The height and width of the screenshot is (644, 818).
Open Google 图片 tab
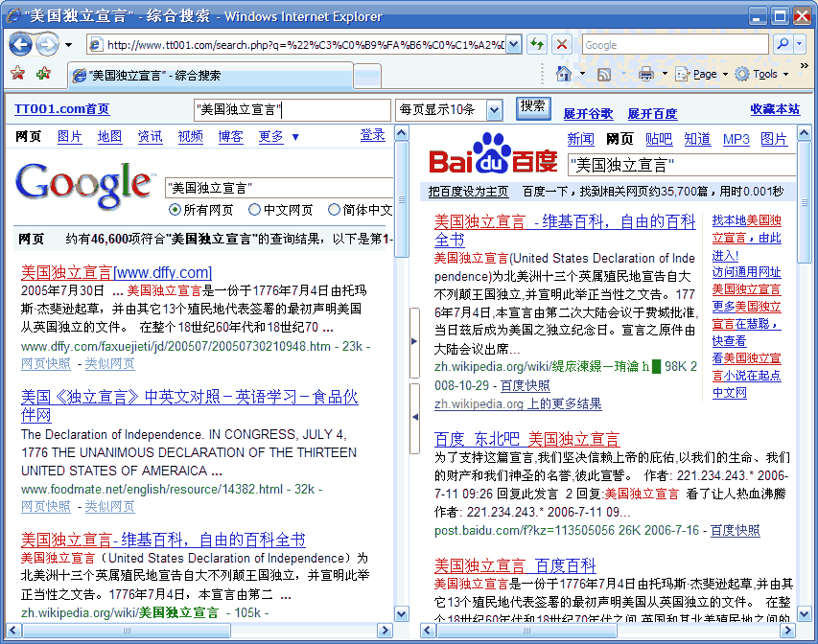69,137
